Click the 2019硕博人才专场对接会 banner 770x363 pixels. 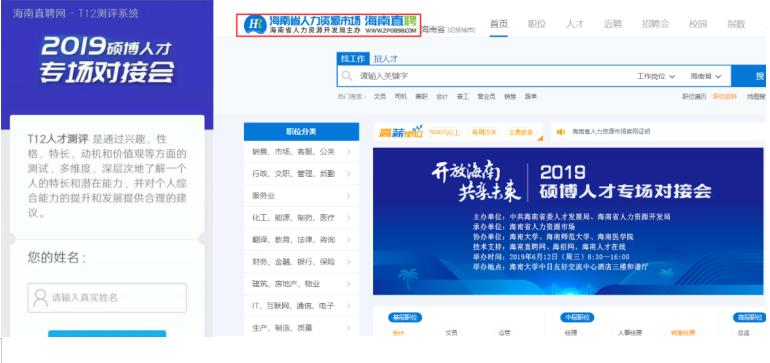click(x=569, y=221)
